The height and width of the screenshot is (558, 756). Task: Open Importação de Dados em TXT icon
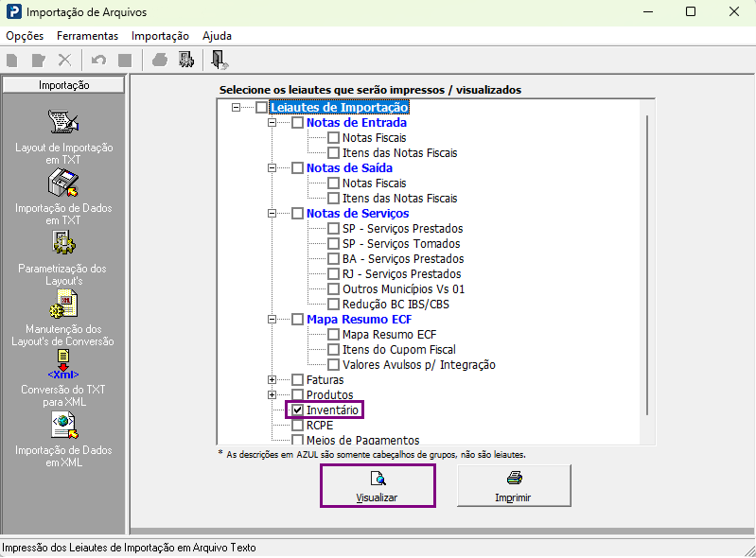coord(63,183)
